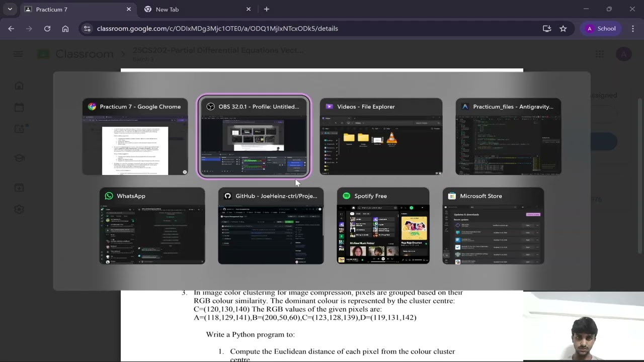Switch to the Practicum 7 tab
The height and width of the screenshot is (362, 644).
[x=78, y=9]
